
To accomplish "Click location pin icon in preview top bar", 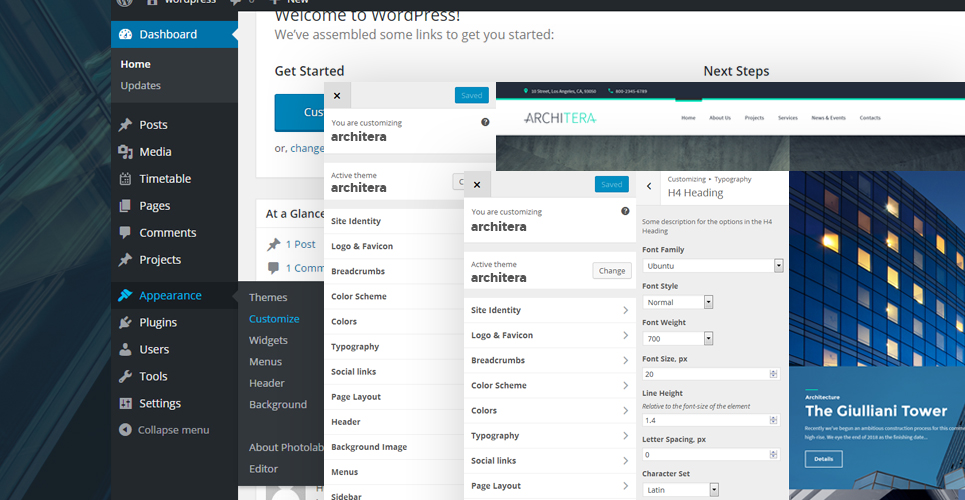I will coord(526,91).
